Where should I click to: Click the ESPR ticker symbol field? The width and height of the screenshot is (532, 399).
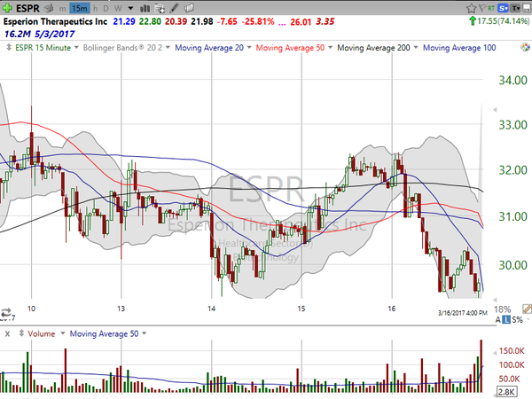[x=27, y=8]
